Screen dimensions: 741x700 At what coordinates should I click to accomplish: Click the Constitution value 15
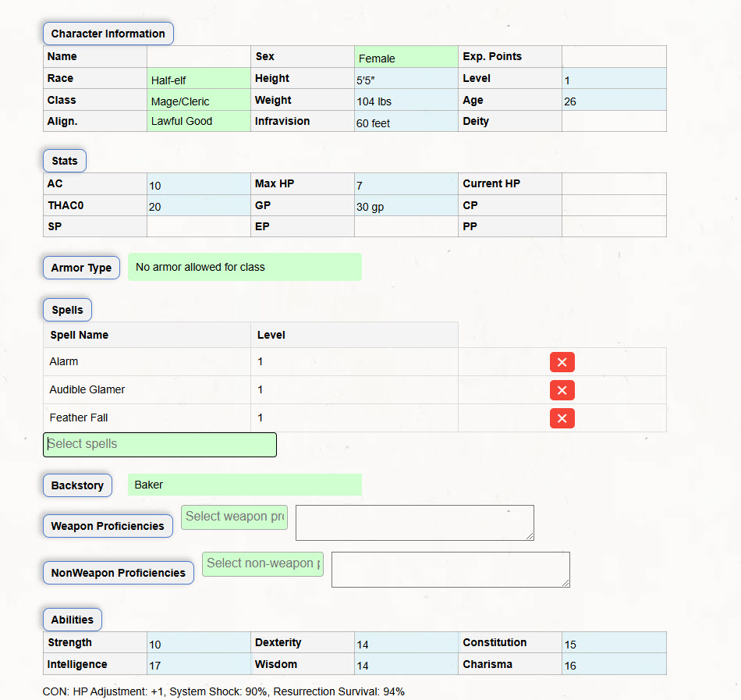click(x=614, y=643)
